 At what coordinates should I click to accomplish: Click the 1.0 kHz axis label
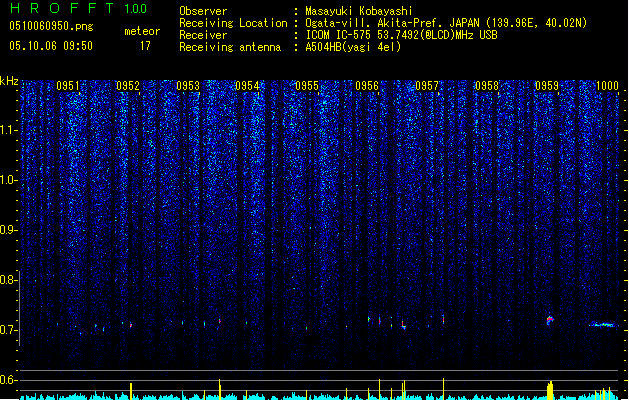(9, 180)
